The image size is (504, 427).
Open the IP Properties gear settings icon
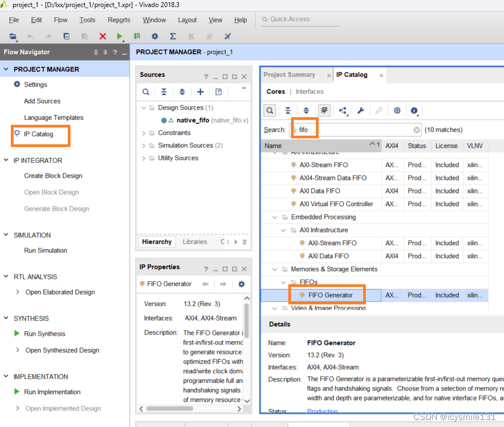tap(241, 284)
